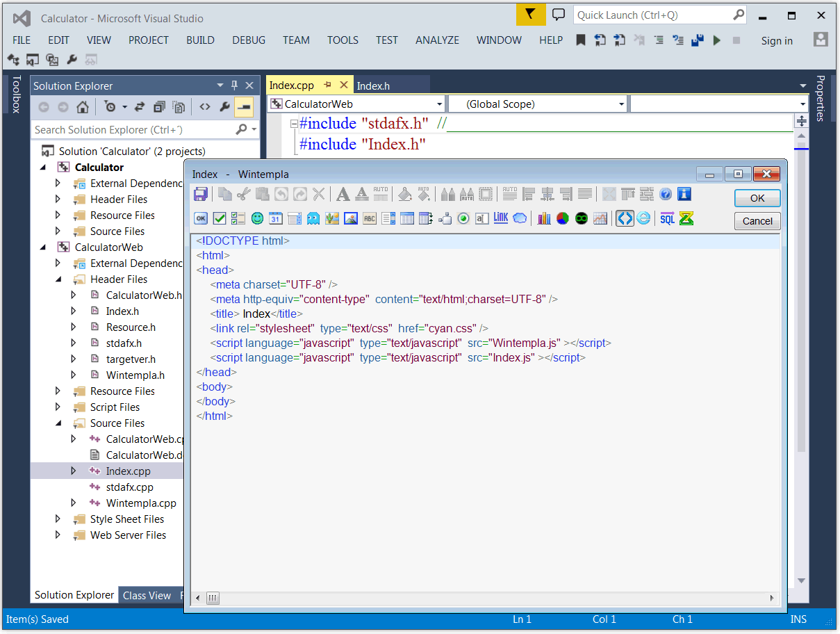The width and height of the screenshot is (840, 634).
Task: Toggle HTML source view button in Wintempla
Action: (625, 218)
